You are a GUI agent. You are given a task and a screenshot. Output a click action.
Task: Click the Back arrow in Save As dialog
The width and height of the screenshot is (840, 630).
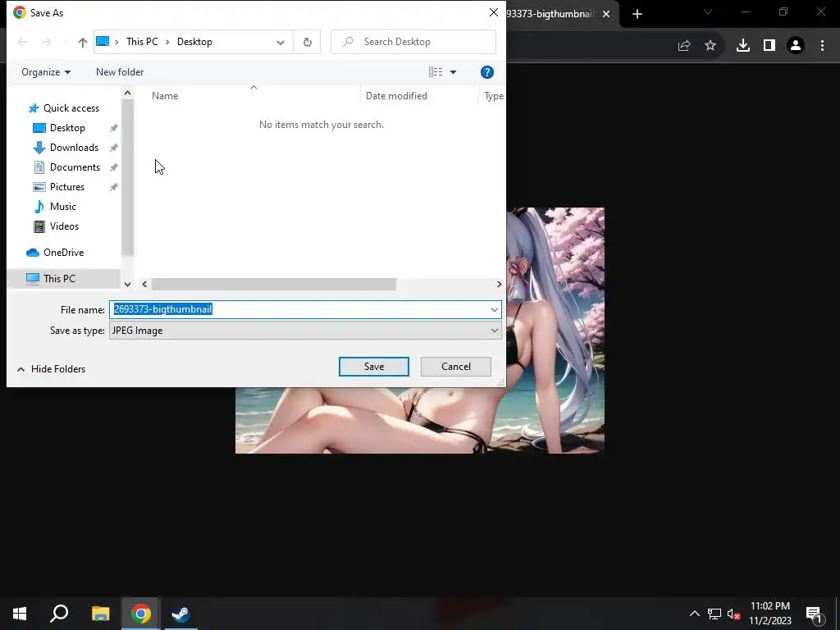(x=22, y=42)
